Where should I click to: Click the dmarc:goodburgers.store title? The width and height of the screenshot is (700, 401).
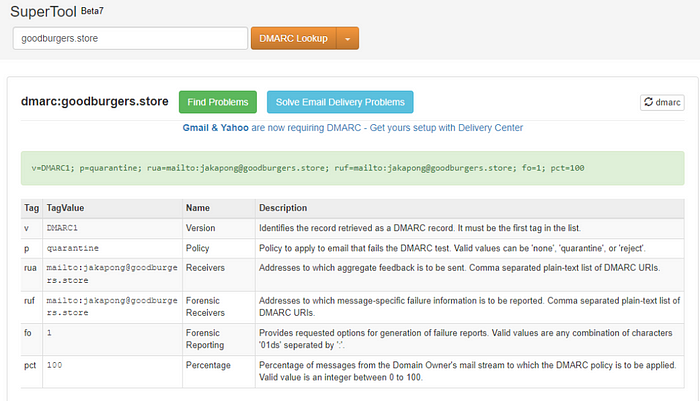click(x=95, y=101)
